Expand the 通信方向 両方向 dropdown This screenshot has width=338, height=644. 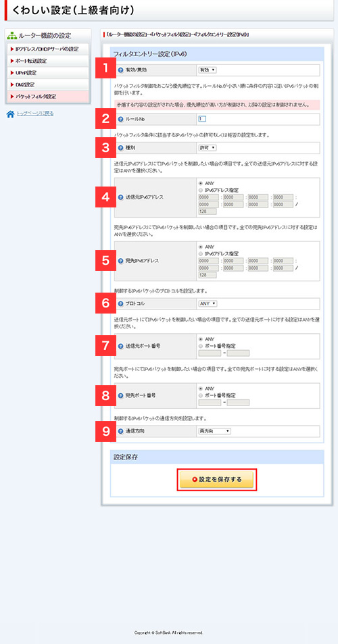(x=215, y=431)
